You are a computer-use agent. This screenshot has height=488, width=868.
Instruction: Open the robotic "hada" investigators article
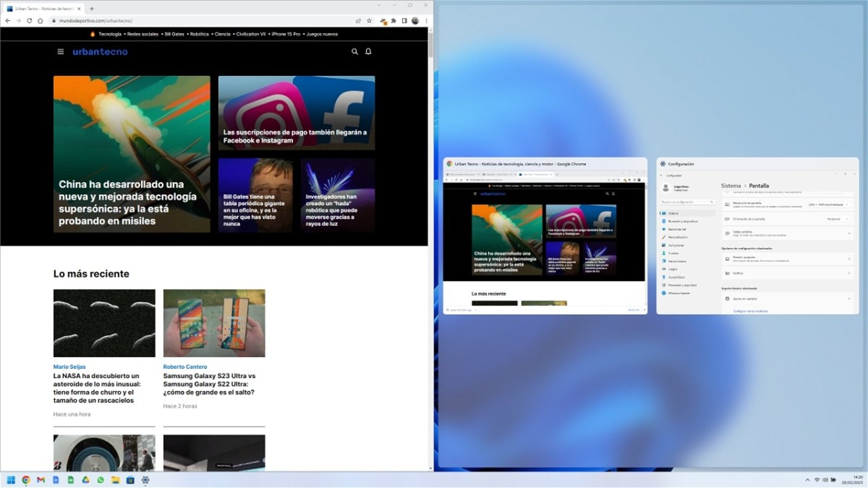tap(338, 195)
